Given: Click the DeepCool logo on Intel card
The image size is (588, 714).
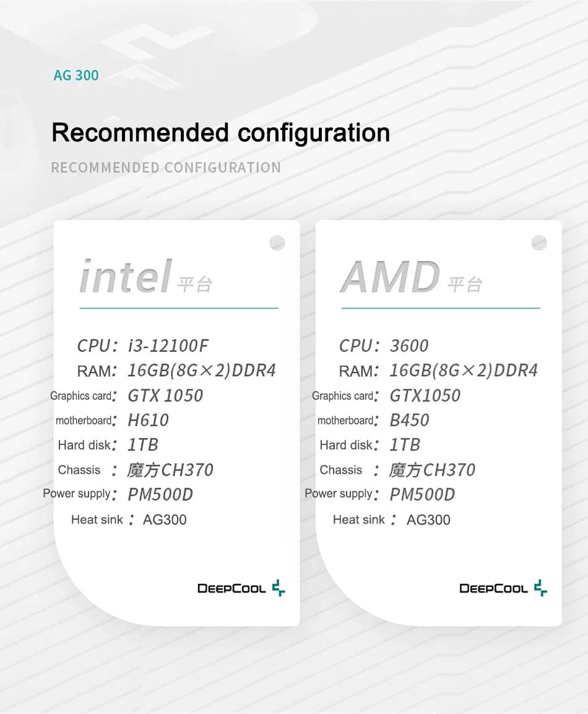Looking at the screenshot, I should click(241, 588).
